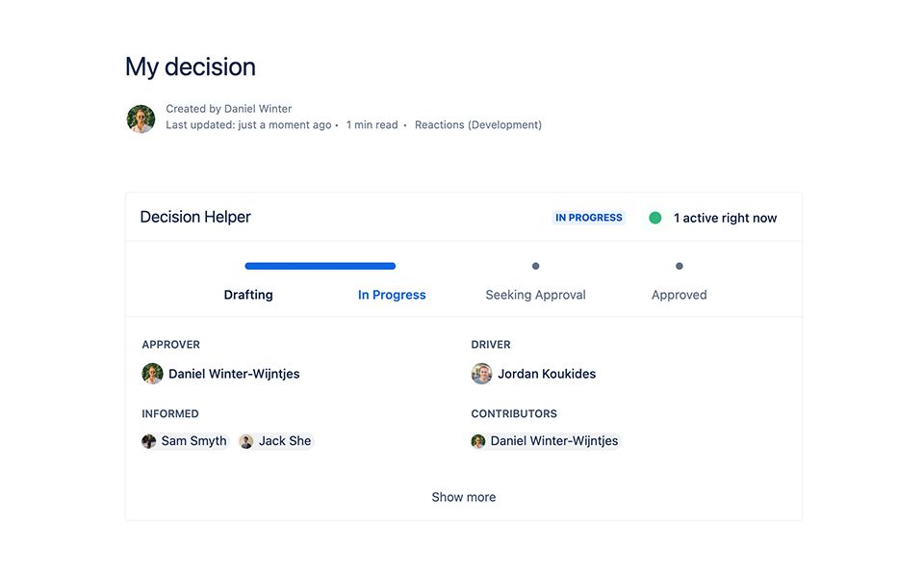The width and height of the screenshot is (924, 578).
Task: Click Jordan Koukides' driver avatar
Action: tap(481, 374)
